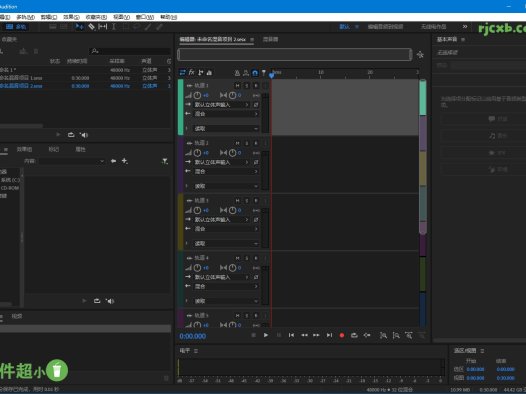Solo track 3 with S button
This screenshot has width=526, height=394.
[x=247, y=201]
